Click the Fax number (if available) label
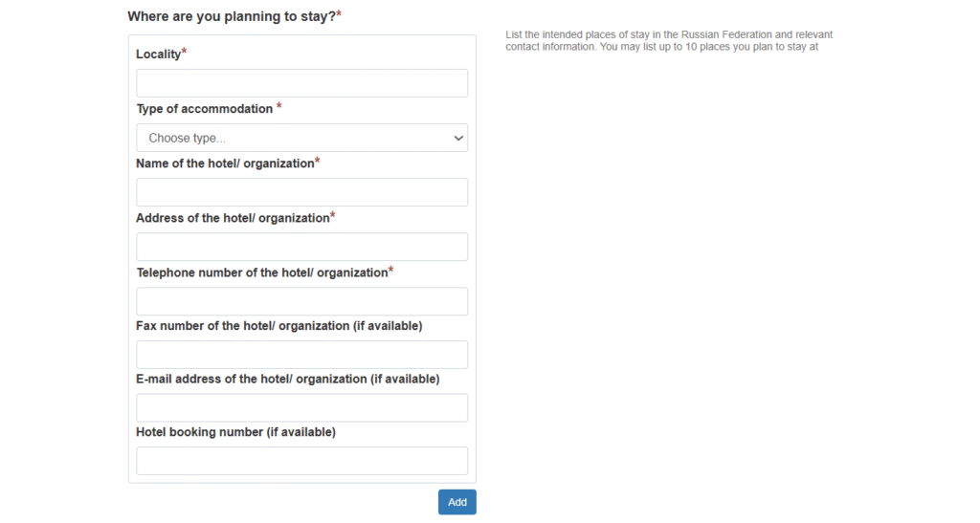 click(278, 326)
